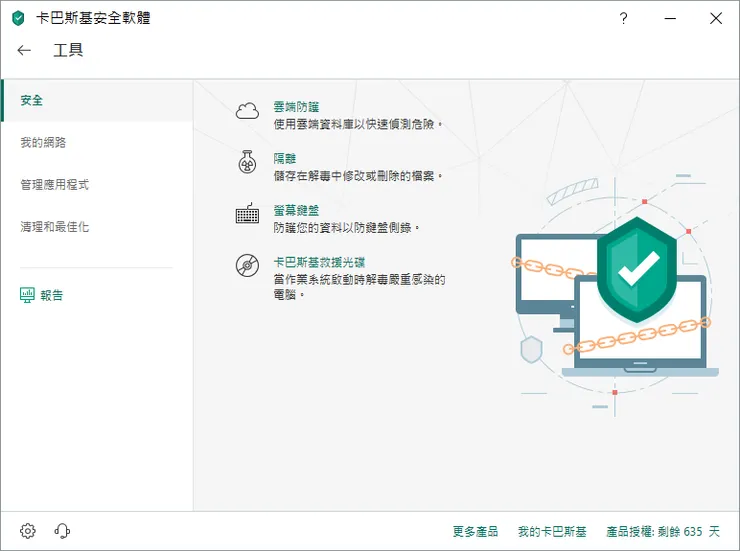
Task: Open the 隔離 link
Action: coord(285,159)
